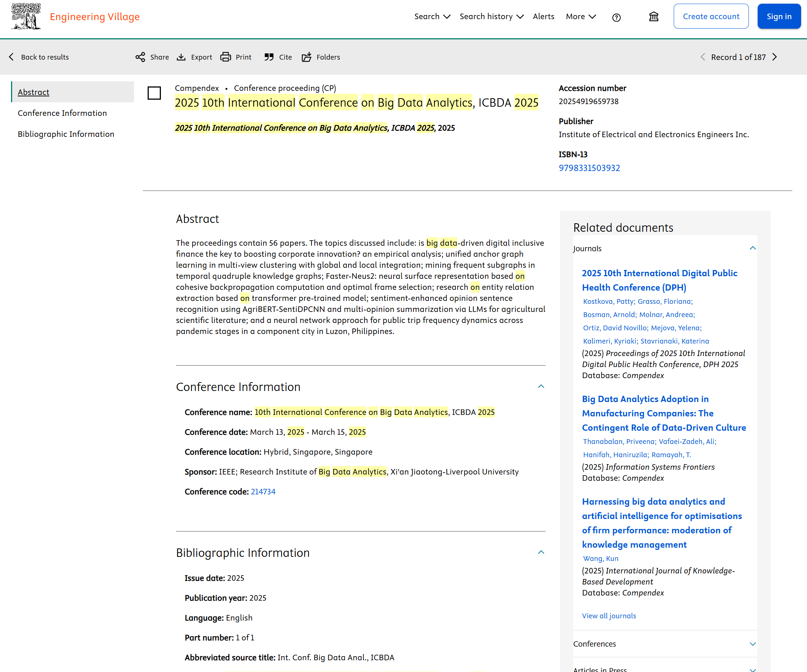Select Conference Information in the left sidebar
The width and height of the screenshot is (807, 672).
[62, 113]
